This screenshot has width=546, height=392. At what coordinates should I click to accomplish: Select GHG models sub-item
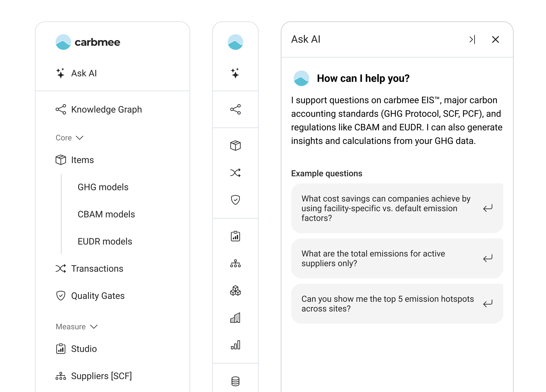(103, 187)
